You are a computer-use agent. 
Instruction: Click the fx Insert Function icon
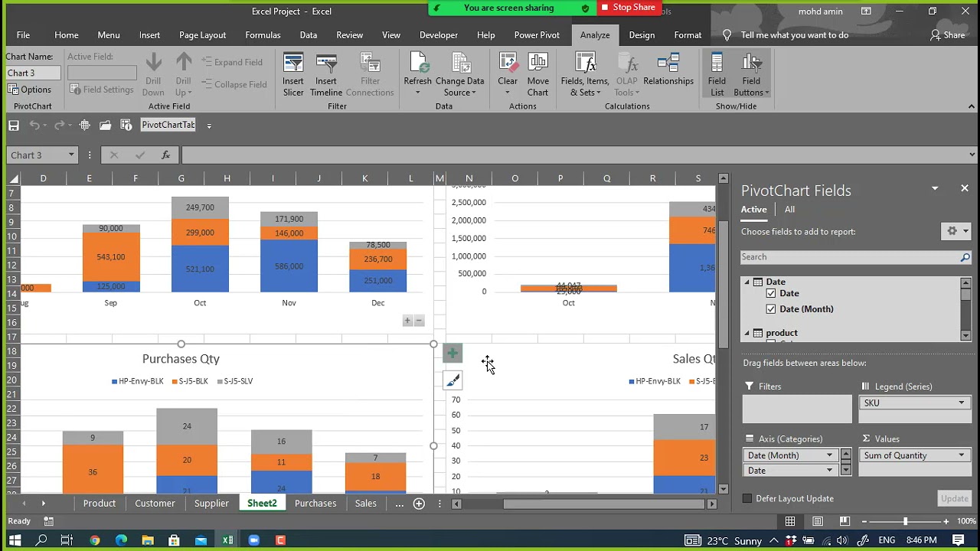pos(165,155)
